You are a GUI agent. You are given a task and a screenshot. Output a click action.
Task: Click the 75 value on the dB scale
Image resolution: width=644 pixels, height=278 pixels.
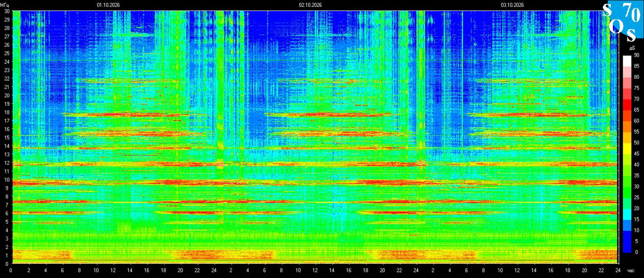coord(636,88)
